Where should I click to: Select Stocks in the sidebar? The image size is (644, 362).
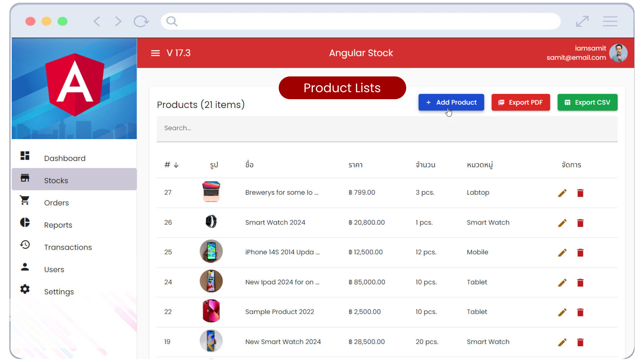click(x=74, y=179)
